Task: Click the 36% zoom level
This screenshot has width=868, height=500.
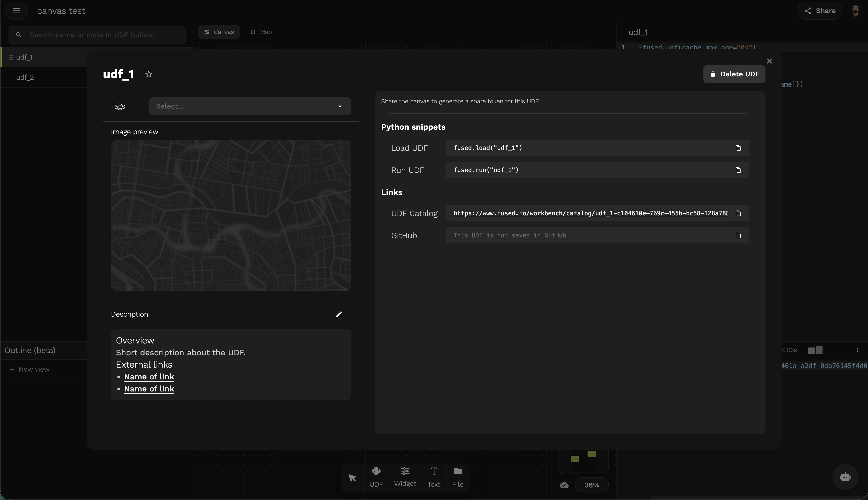Action: coord(592,485)
